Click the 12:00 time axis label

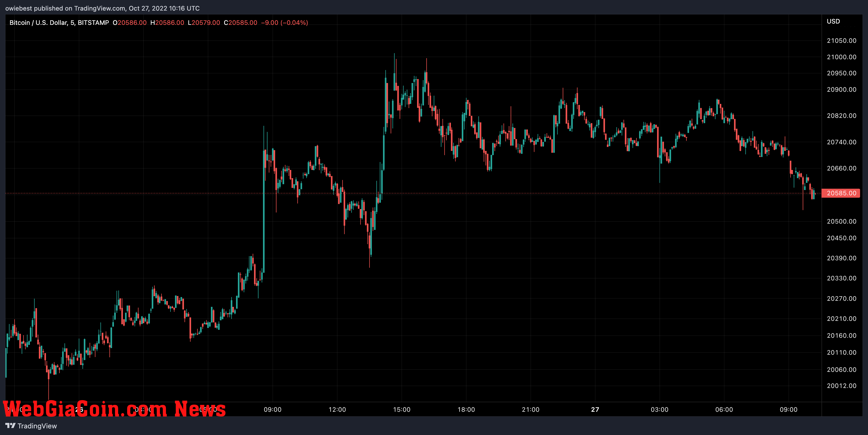click(x=337, y=409)
